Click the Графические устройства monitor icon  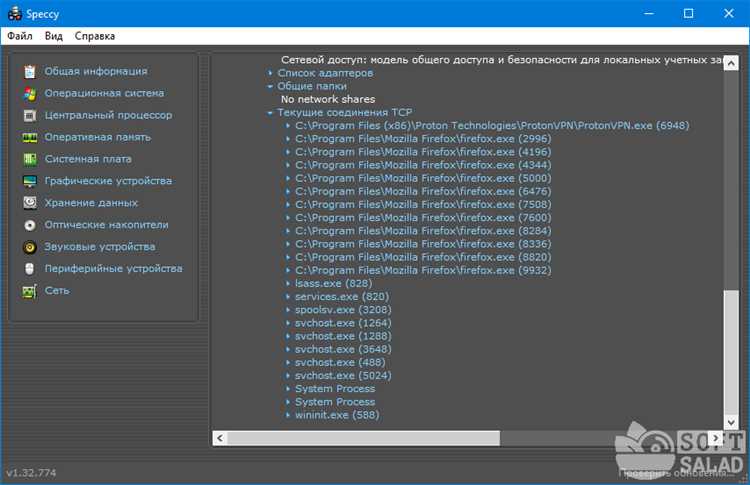[30, 181]
